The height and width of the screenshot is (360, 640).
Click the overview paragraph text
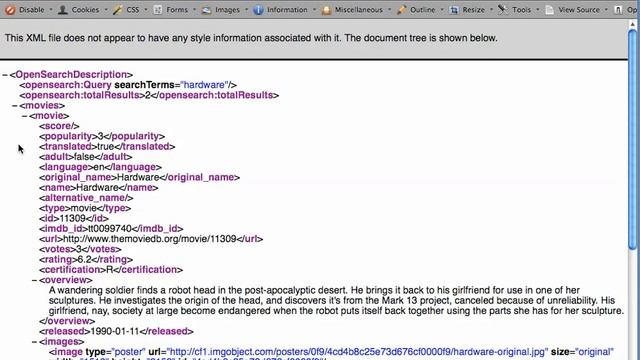coord(336,300)
